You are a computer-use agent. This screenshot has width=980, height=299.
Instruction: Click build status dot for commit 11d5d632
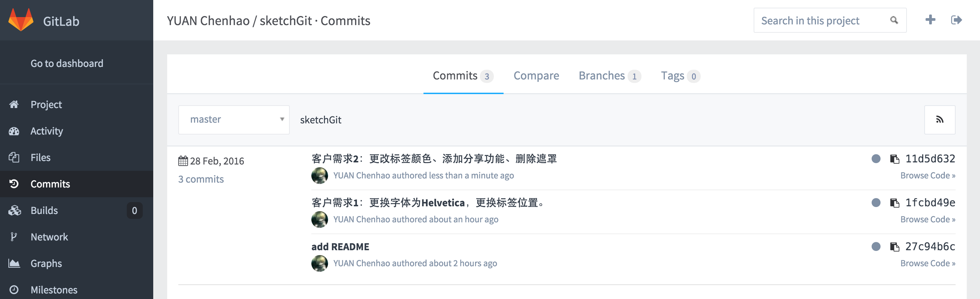(876, 159)
